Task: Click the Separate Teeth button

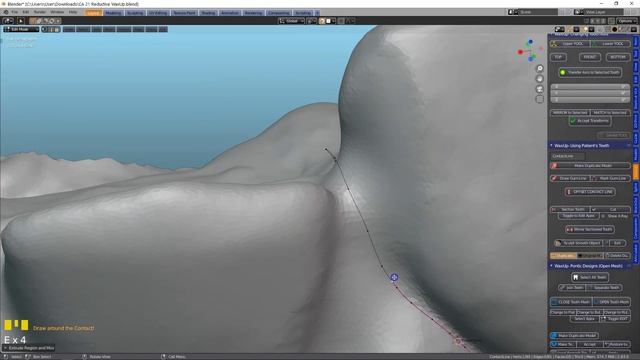Action: tap(604, 288)
